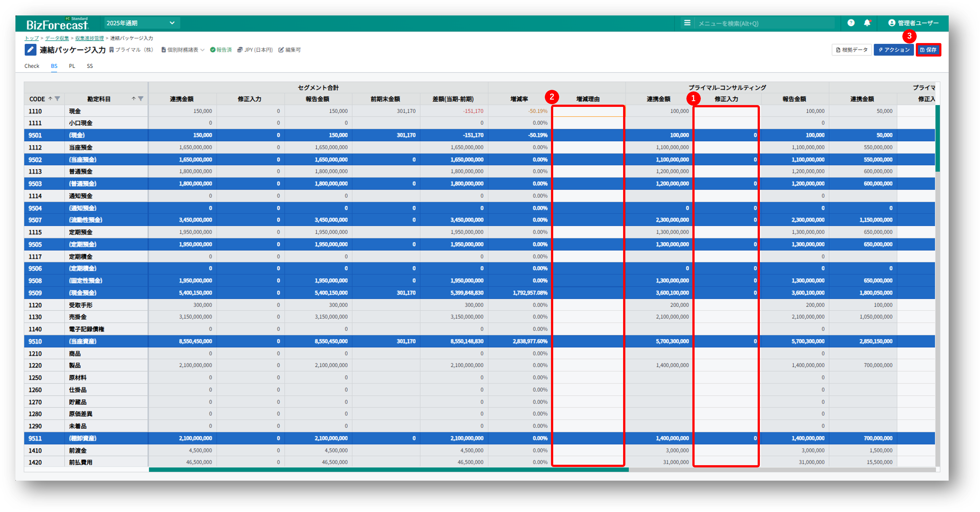980x512 pixels.
Task: Click the 勘定科目 column filter icon
Action: pos(141,99)
